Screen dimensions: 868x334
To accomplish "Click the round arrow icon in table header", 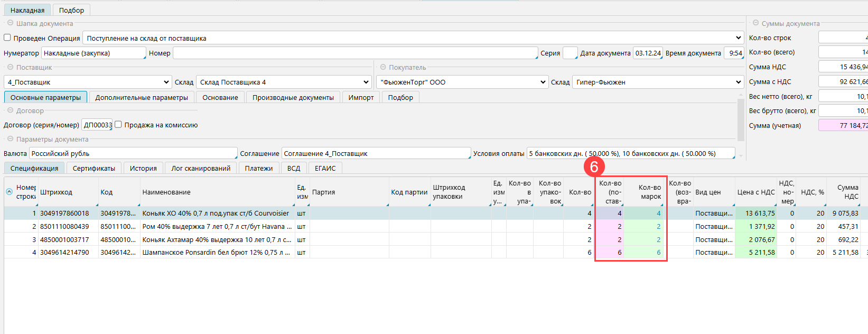I will (9, 192).
